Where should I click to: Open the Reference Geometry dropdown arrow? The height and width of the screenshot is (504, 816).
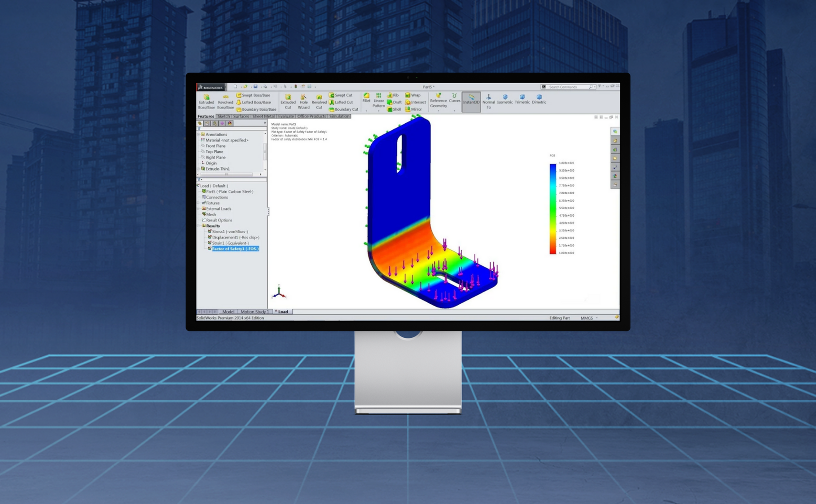(x=438, y=111)
